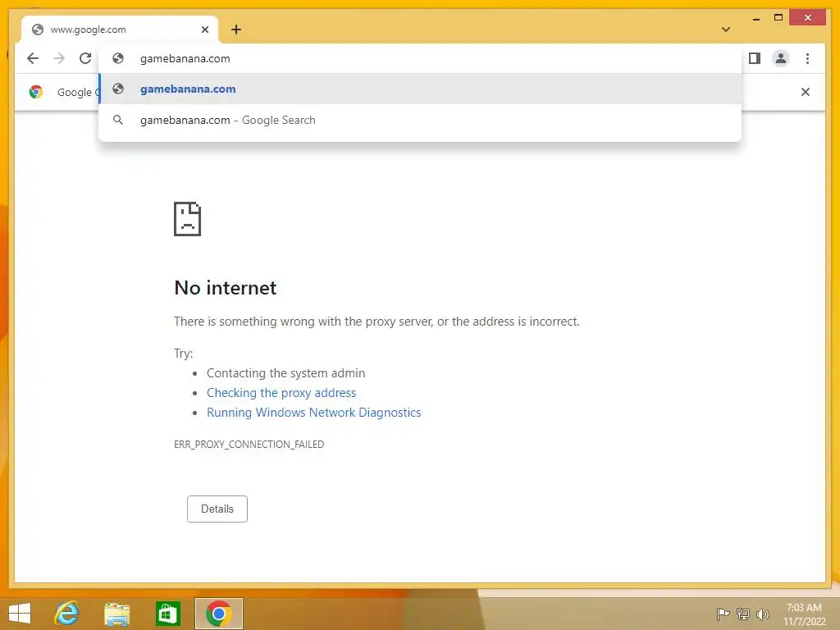The width and height of the screenshot is (840, 630).
Task: Launch Internet Explorer from taskbar
Action: click(67, 614)
